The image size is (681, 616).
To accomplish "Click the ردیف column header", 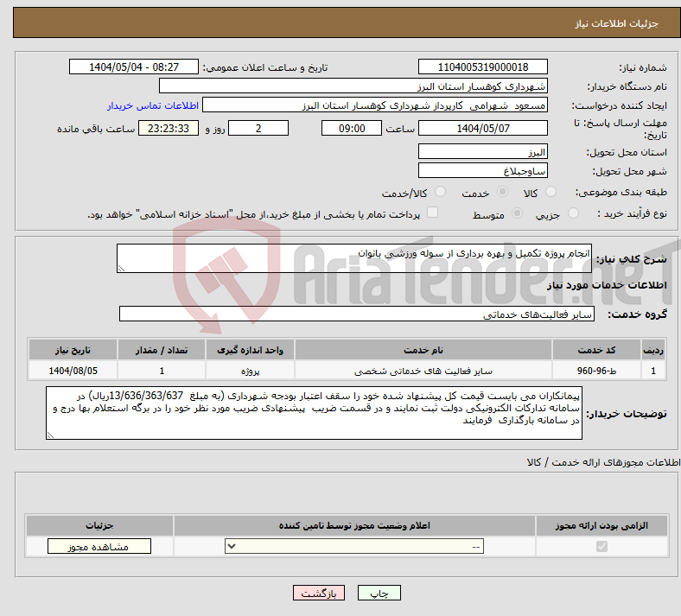I will coord(653,350).
